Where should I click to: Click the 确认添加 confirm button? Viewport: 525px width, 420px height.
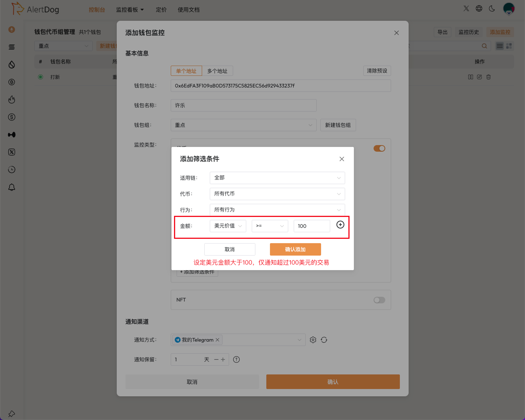point(295,249)
